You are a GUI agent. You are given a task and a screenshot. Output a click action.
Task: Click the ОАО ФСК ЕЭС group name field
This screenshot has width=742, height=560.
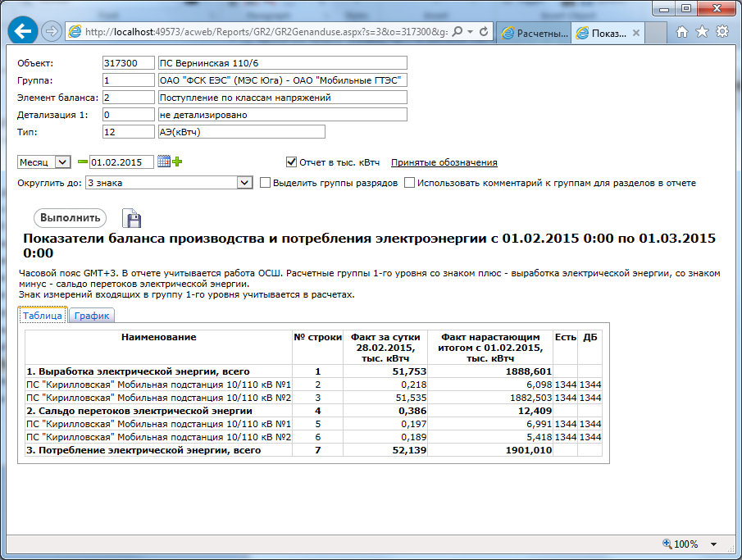[x=283, y=80]
